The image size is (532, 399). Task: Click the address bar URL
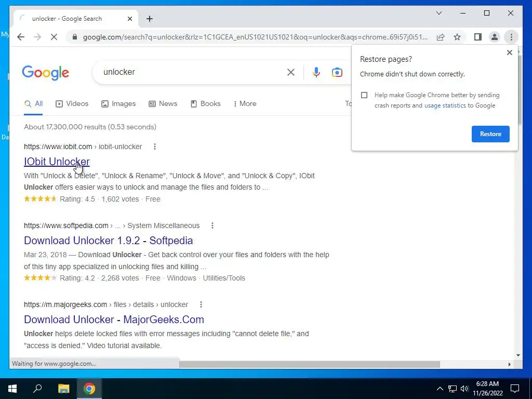pos(255,37)
